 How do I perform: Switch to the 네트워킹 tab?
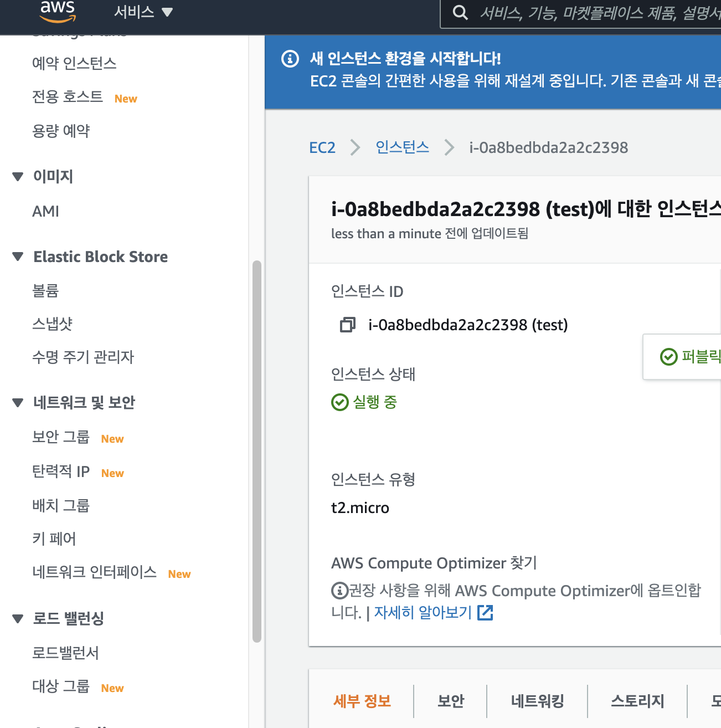pyautogui.click(x=538, y=701)
